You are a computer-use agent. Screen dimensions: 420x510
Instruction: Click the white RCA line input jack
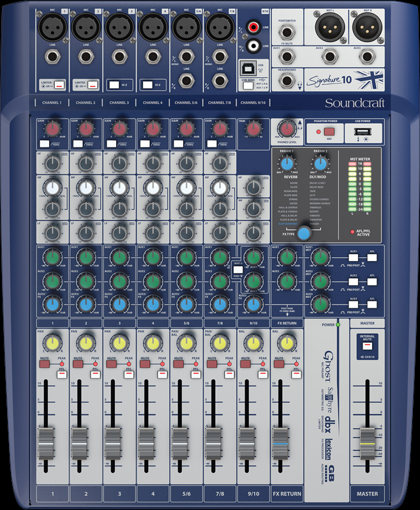[x=253, y=45]
